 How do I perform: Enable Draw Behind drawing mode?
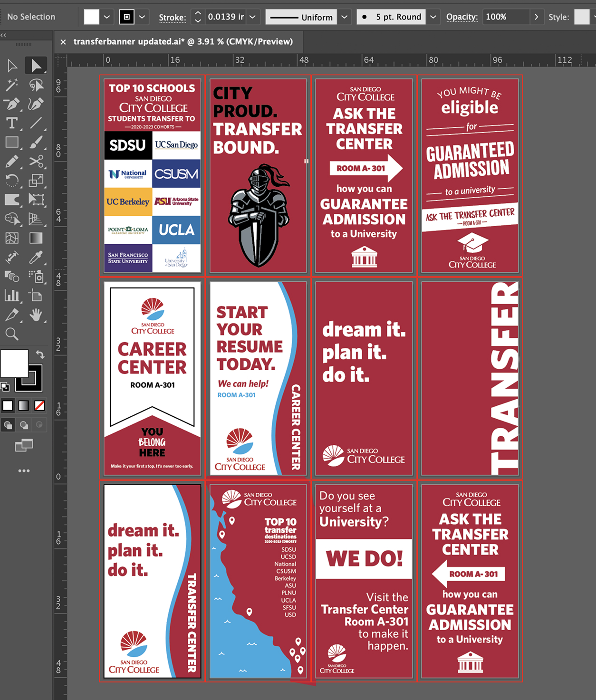[23, 425]
